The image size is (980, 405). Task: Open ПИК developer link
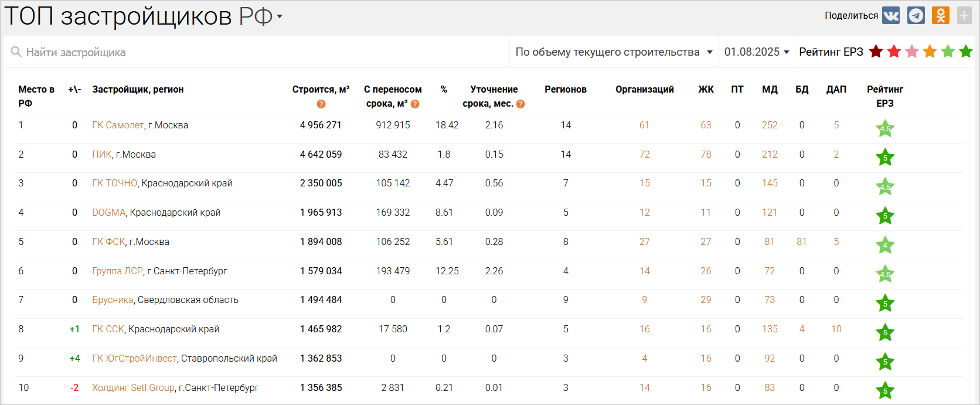(101, 155)
